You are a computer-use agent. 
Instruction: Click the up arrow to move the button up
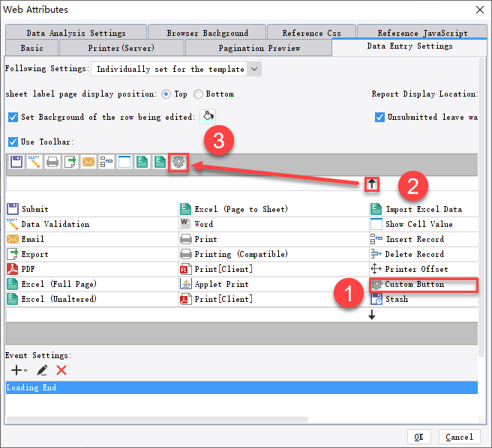click(x=372, y=184)
